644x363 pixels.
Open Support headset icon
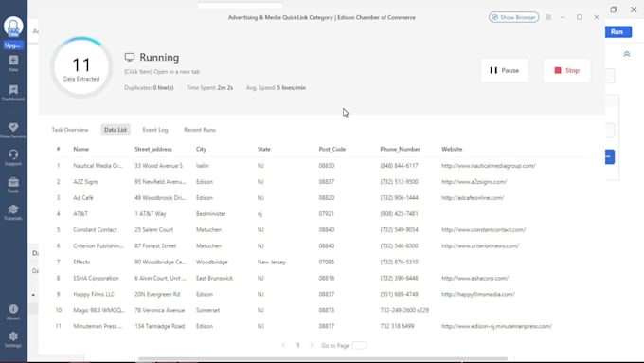(x=13, y=157)
